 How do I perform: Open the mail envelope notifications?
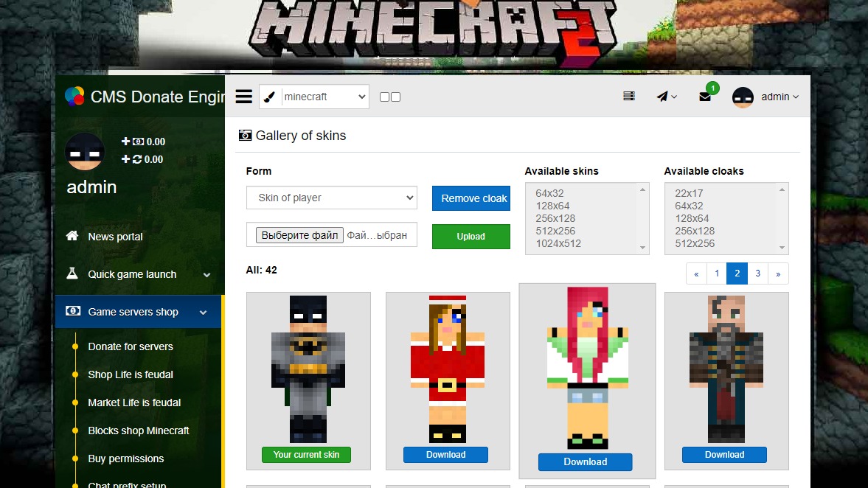click(x=705, y=97)
